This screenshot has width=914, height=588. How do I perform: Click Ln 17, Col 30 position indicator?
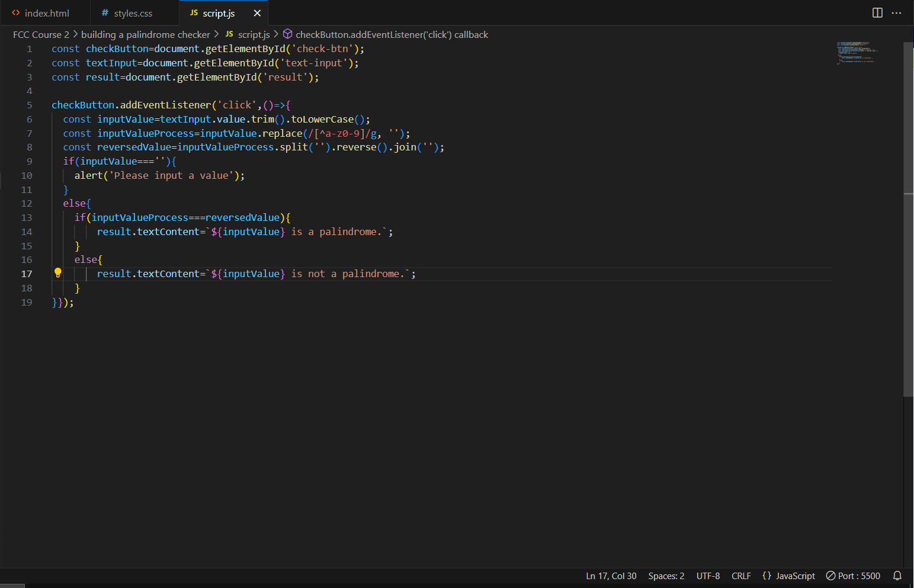pos(611,576)
